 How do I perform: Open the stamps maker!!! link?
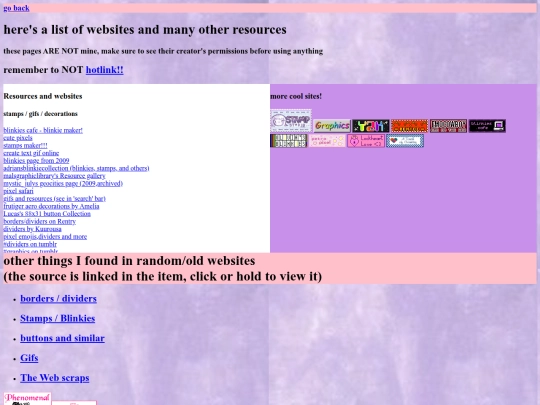(25, 145)
